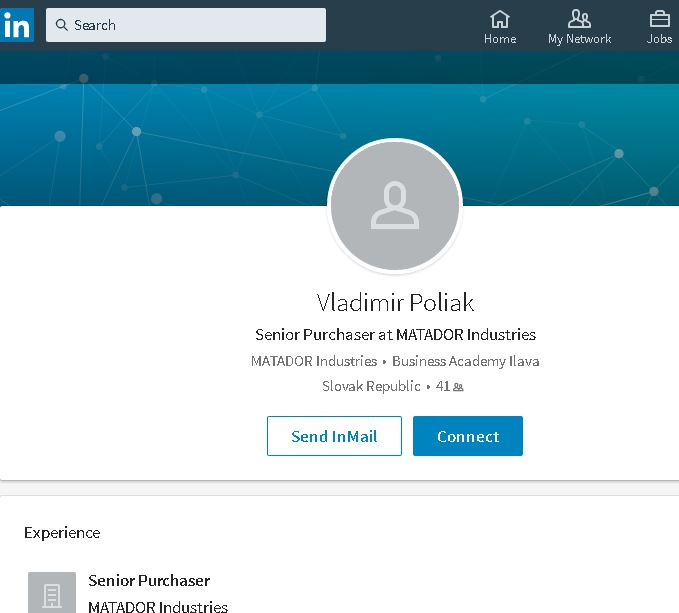Click the Senior Purchaser title under Experience

click(149, 580)
